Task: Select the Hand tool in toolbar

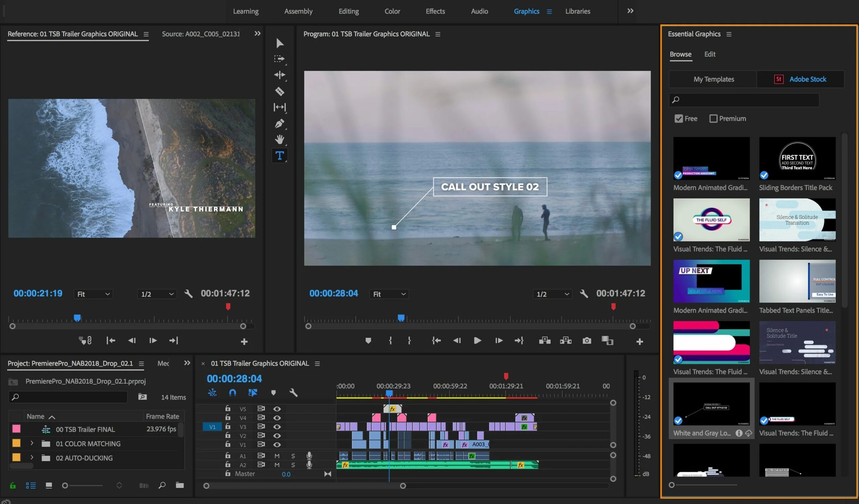Action: pyautogui.click(x=279, y=139)
